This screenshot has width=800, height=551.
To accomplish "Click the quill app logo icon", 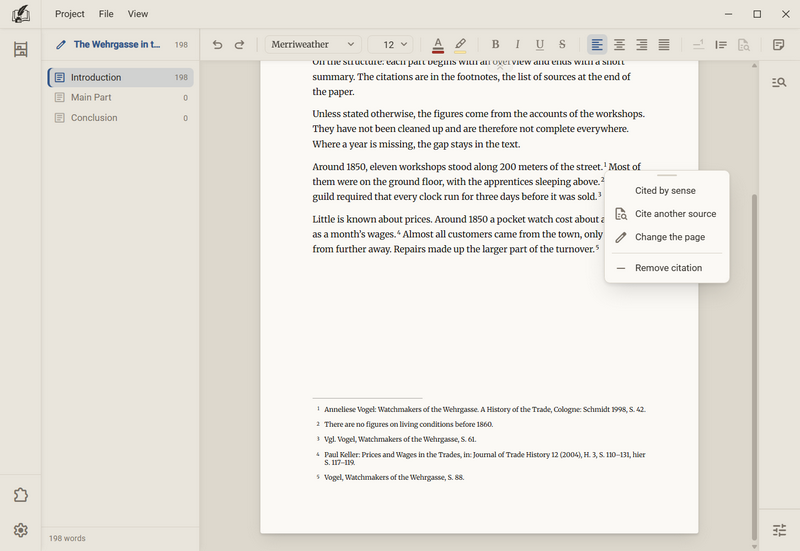I will coord(20,14).
